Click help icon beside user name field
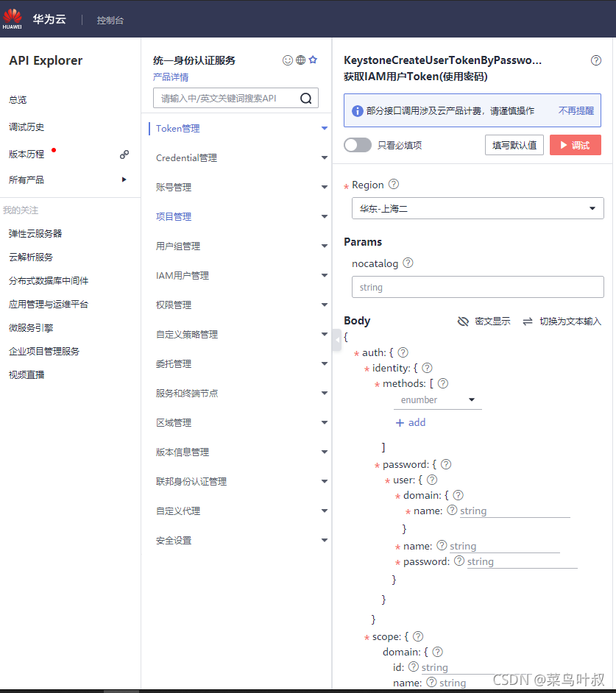This screenshot has height=693, width=616. (442, 545)
